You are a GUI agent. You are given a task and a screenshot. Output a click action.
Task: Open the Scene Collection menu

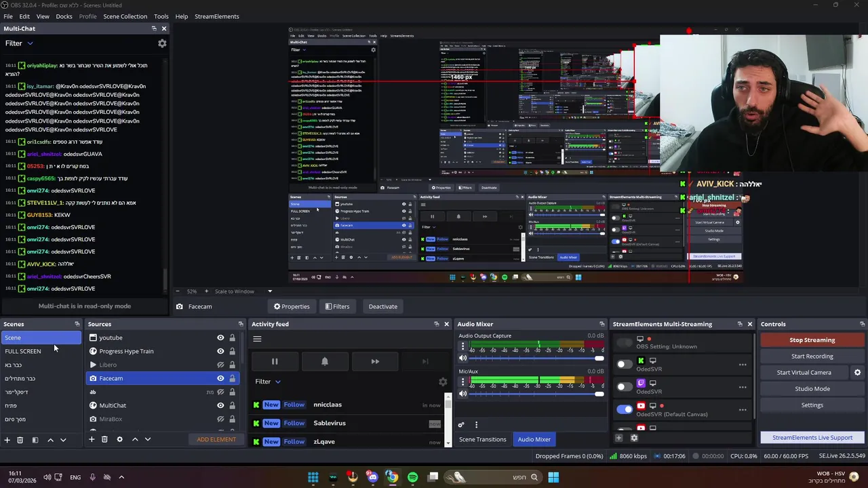pos(125,16)
